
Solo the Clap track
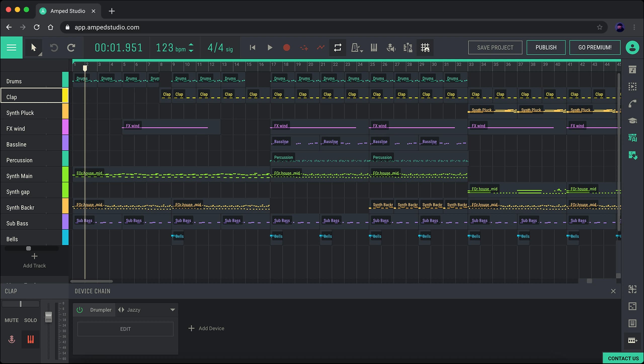click(x=30, y=320)
